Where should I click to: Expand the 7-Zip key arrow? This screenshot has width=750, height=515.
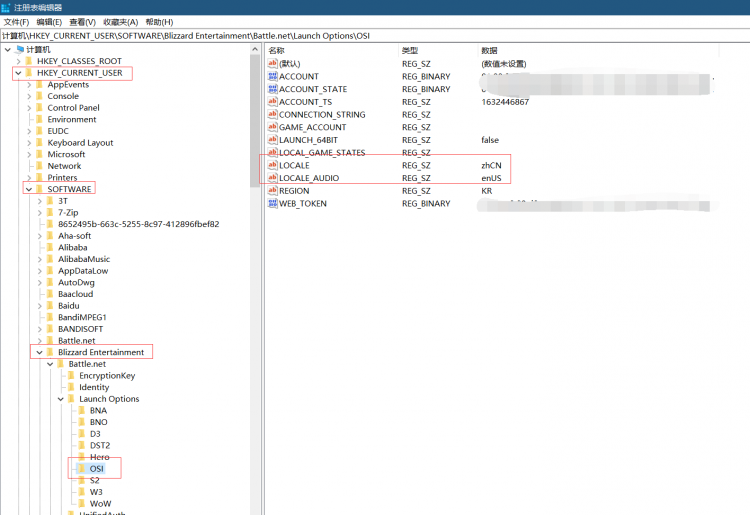[40, 213]
